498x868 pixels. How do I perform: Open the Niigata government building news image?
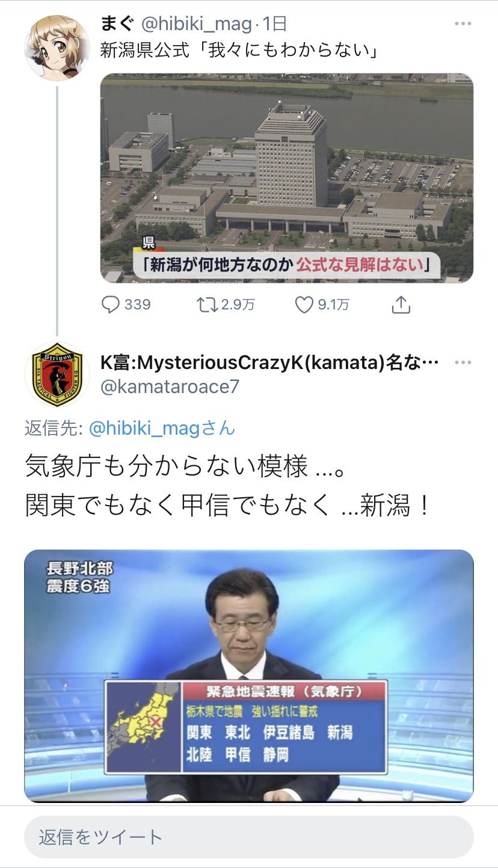pos(286,178)
